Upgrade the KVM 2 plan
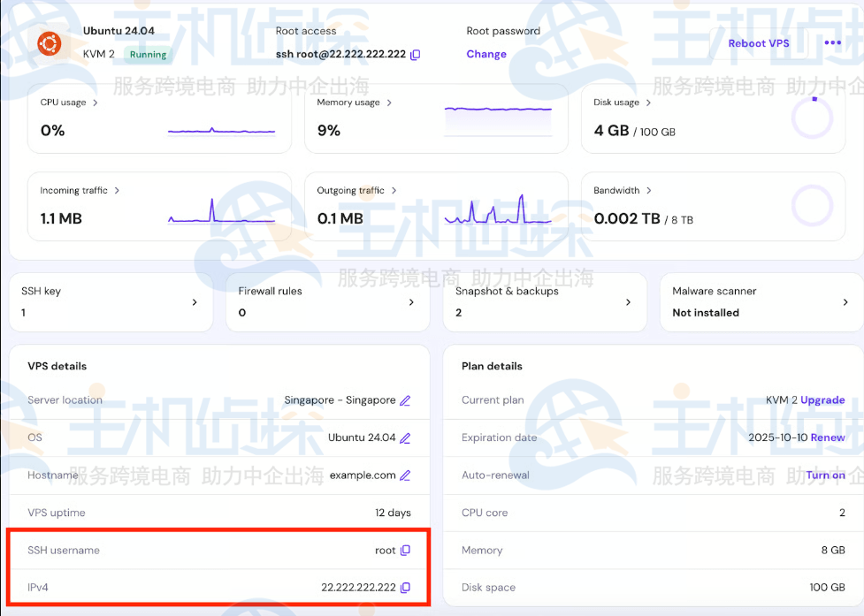Viewport: 864px width, 616px height. pos(822,400)
